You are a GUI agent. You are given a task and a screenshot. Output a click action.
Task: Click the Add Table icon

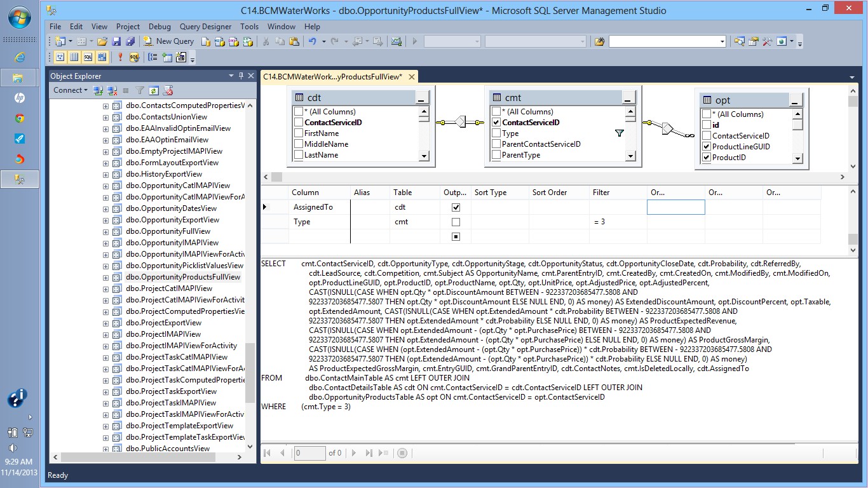point(167,57)
